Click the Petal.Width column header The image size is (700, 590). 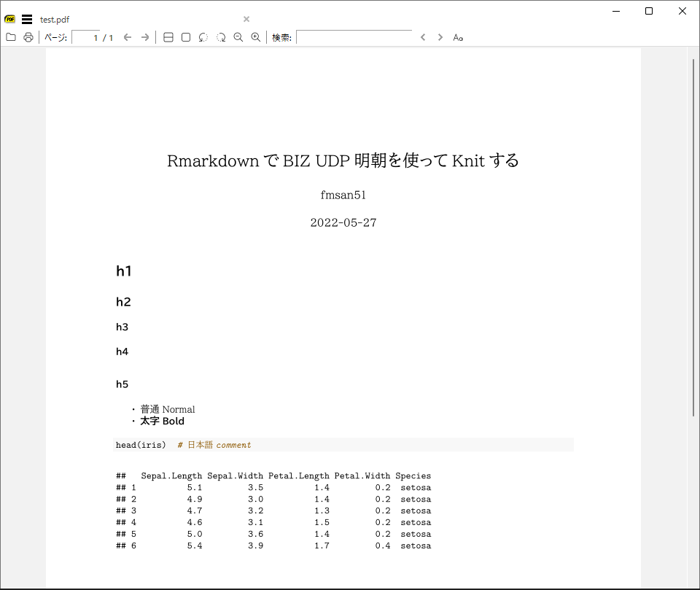362,476
